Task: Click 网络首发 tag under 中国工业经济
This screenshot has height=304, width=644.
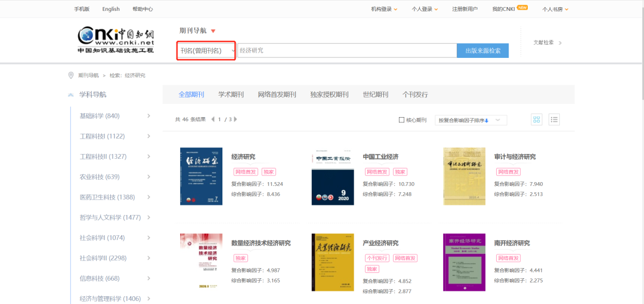Action: pyautogui.click(x=377, y=172)
